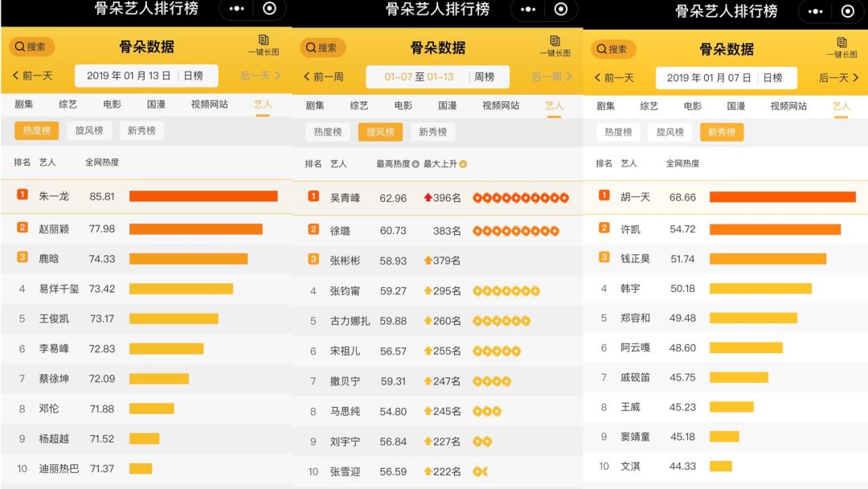Open date range 01-07 至 01-13 picker
Viewport: 868px width, 489px height.
point(419,77)
